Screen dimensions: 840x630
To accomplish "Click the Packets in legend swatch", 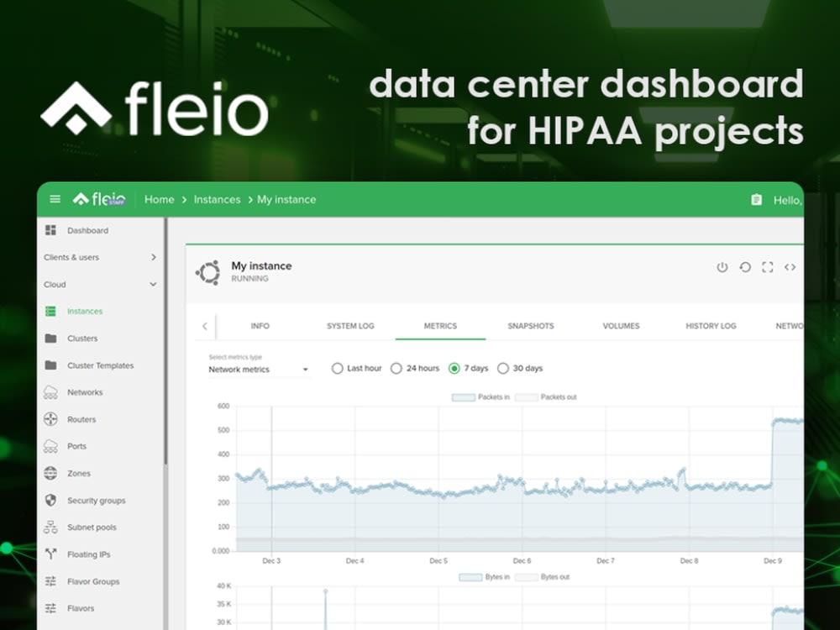I will (464, 396).
